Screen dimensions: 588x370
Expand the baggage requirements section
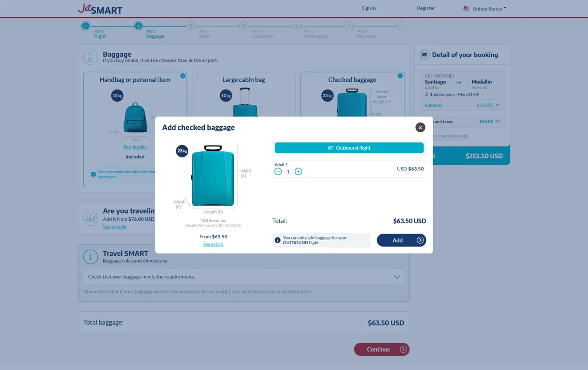(x=396, y=277)
